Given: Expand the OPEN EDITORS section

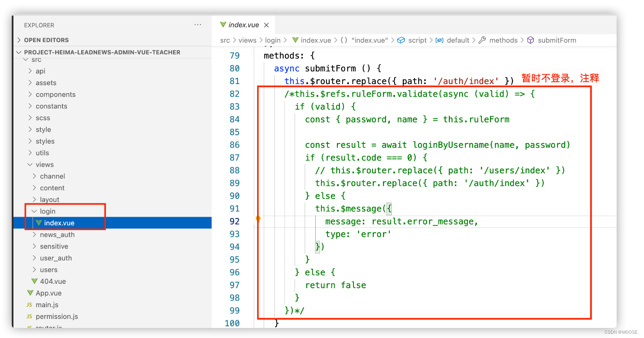Looking at the screenshot, I should (19, 39).
